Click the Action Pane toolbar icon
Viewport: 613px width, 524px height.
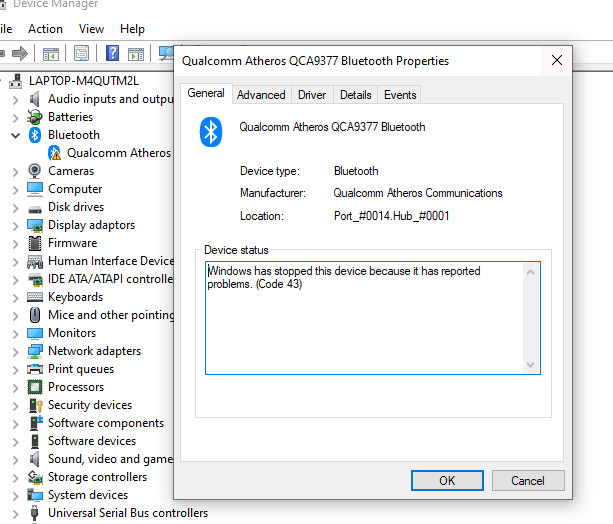click(136, 54)
